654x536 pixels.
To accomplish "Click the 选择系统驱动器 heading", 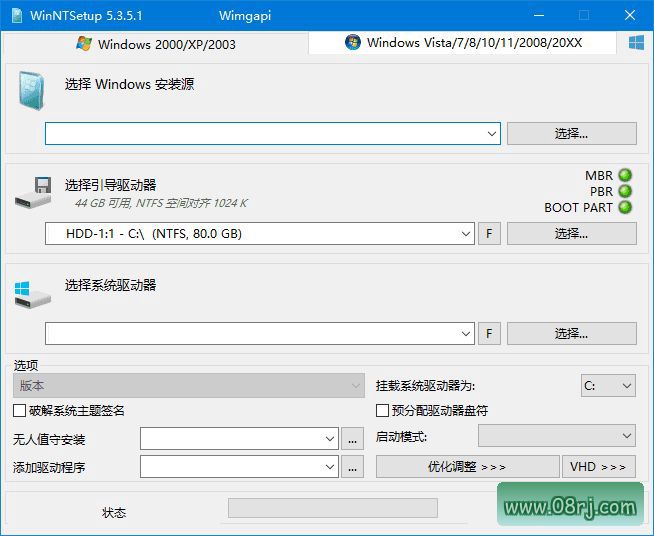I will [111, 285].
